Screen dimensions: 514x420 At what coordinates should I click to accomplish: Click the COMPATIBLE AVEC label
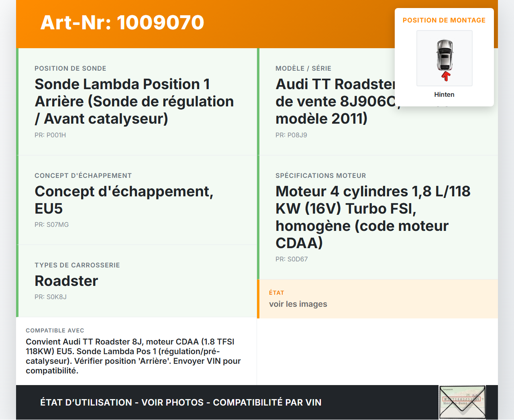(x=55, y=330)
